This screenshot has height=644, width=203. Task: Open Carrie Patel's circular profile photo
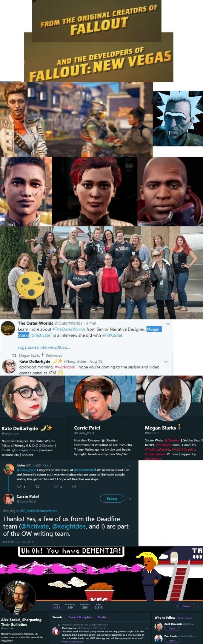pyautogui.click(x=97, y=399)
